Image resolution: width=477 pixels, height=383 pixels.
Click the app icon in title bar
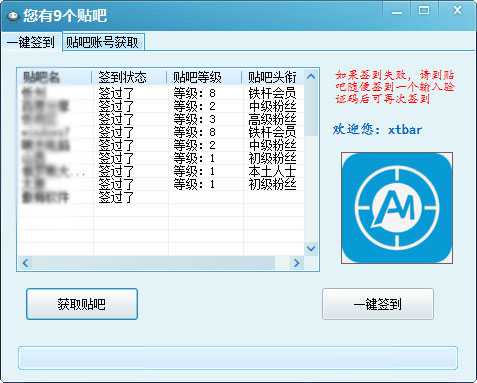pos(13,16)
